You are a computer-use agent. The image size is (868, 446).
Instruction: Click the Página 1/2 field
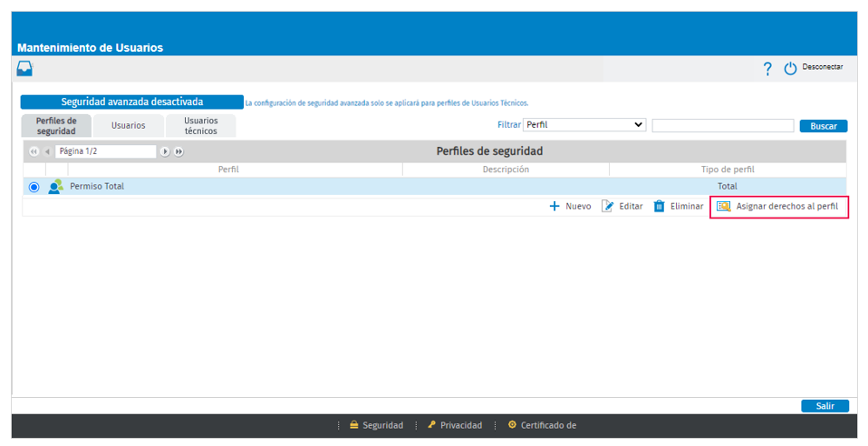[x=105, y=151]
